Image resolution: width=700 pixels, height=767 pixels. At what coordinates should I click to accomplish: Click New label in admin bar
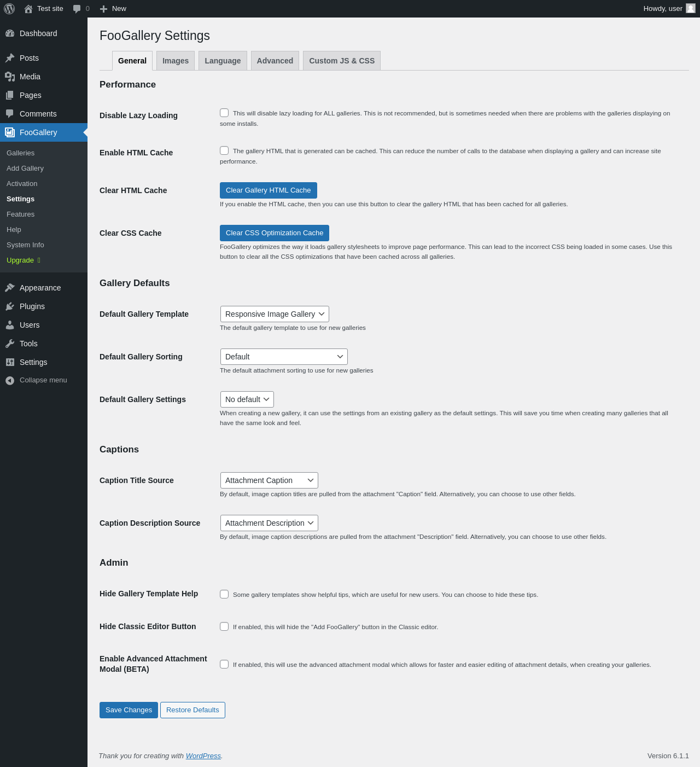pyautogui.click(x=119, y=9)
